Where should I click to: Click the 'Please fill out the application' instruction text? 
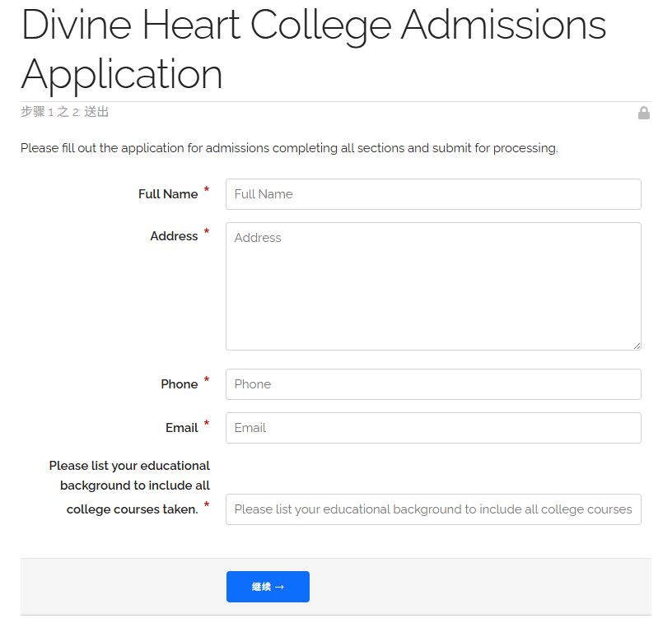(x=287, y=148)
